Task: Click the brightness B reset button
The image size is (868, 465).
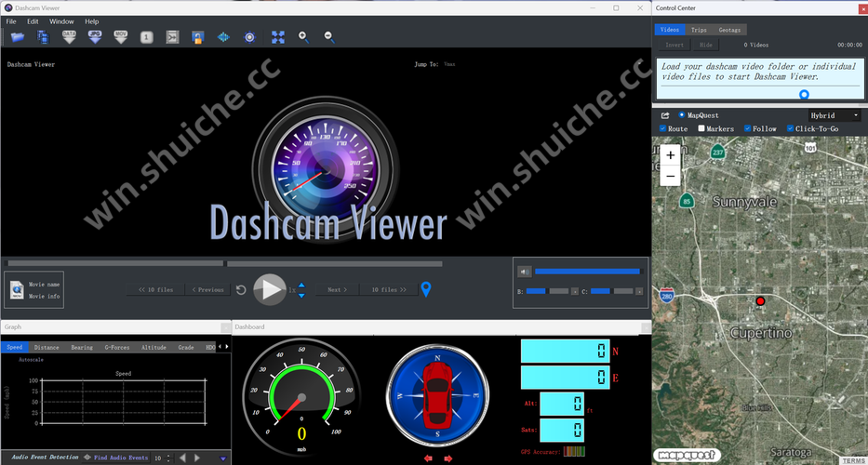Action: click(x=575, y=291)
